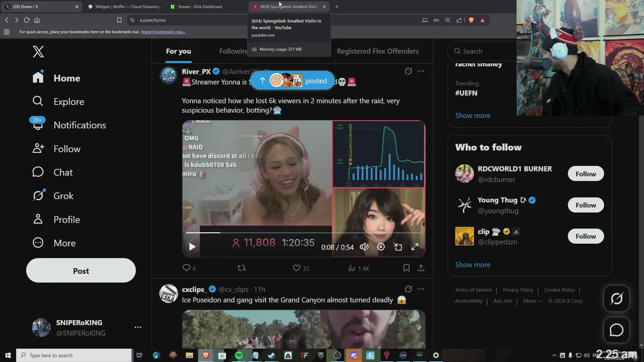Open Spotify from the taskbar
Screen dimensions: 644x362
[238, 355]
